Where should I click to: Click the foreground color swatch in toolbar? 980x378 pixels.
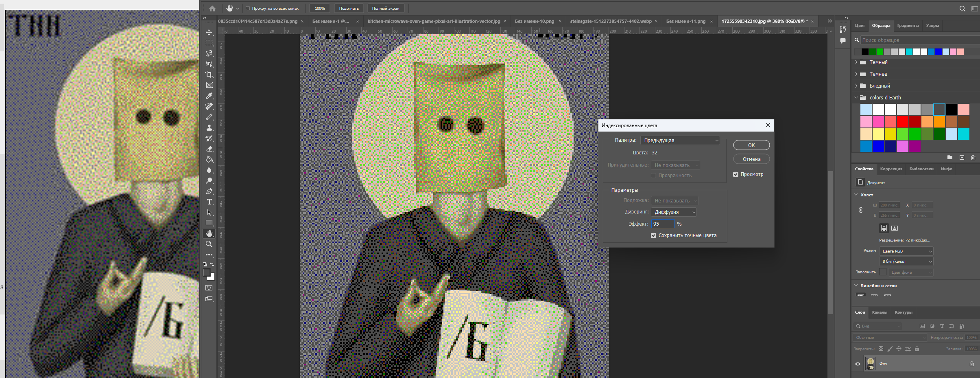pos(207,273)
